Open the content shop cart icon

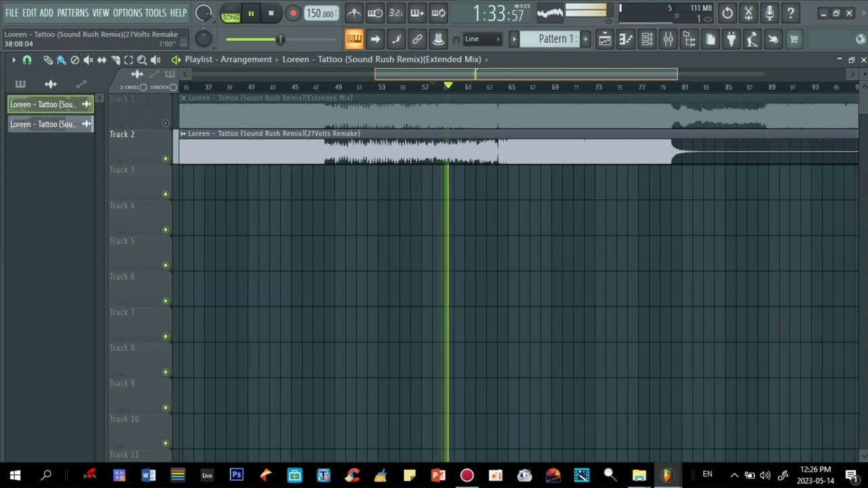point(794,39)
